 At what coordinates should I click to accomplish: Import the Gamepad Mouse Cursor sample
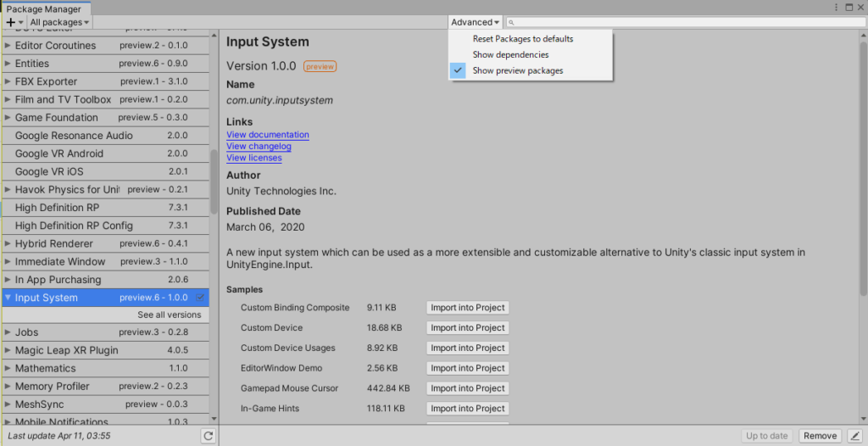pos(468,388)
